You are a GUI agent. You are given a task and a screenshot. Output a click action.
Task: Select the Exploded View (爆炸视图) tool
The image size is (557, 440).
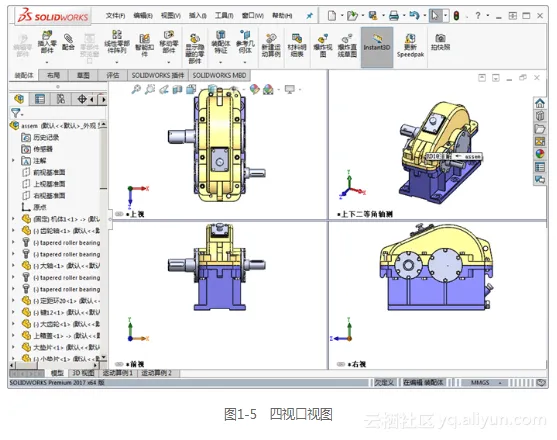[323, 45]
